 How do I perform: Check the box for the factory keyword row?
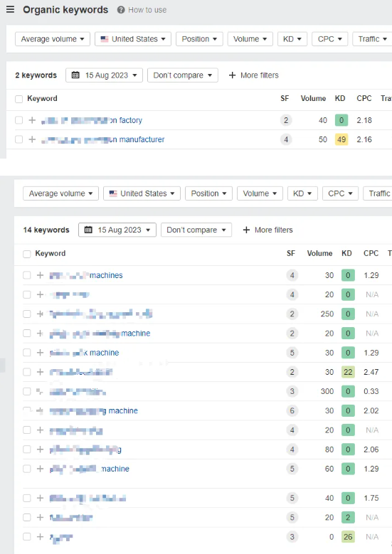coord(18,120)
